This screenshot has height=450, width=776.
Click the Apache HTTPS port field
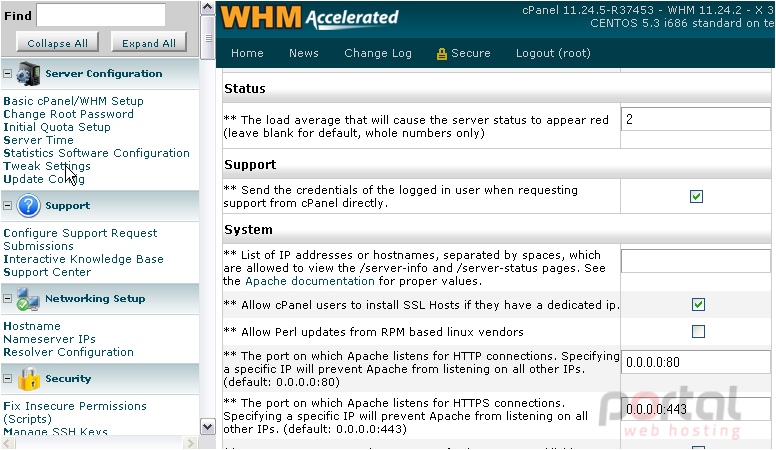pos(696,409)
